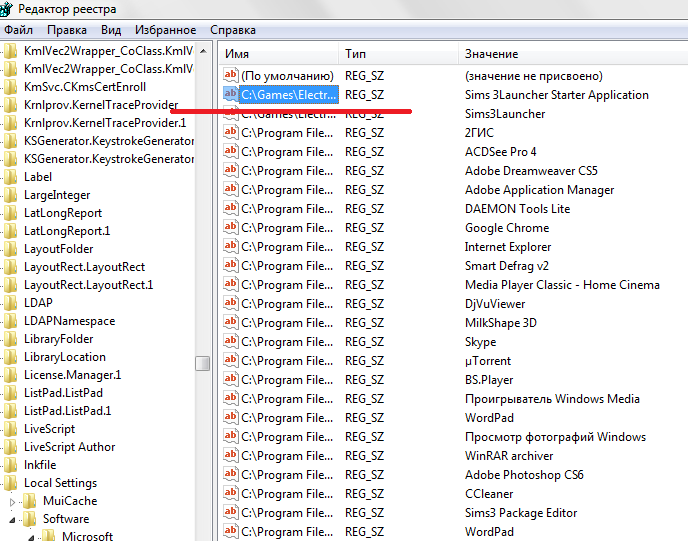Open the Справка menu
This screenshot has height=541, width=688.
233,30
